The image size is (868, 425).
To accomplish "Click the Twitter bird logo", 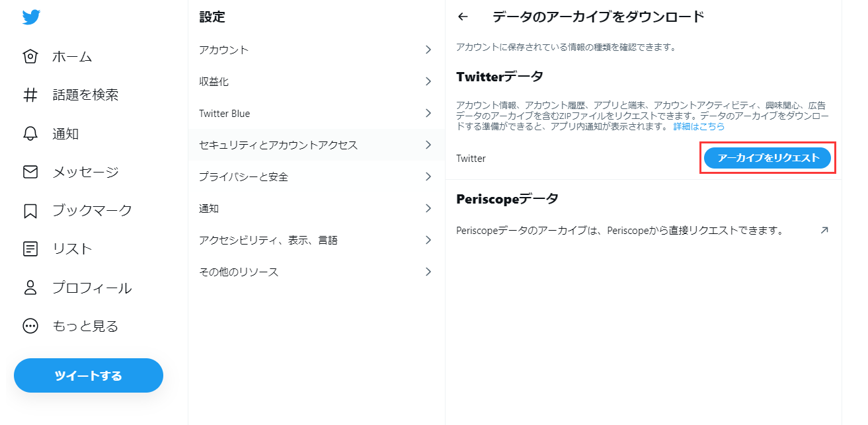I will click(x=30, y=17).
